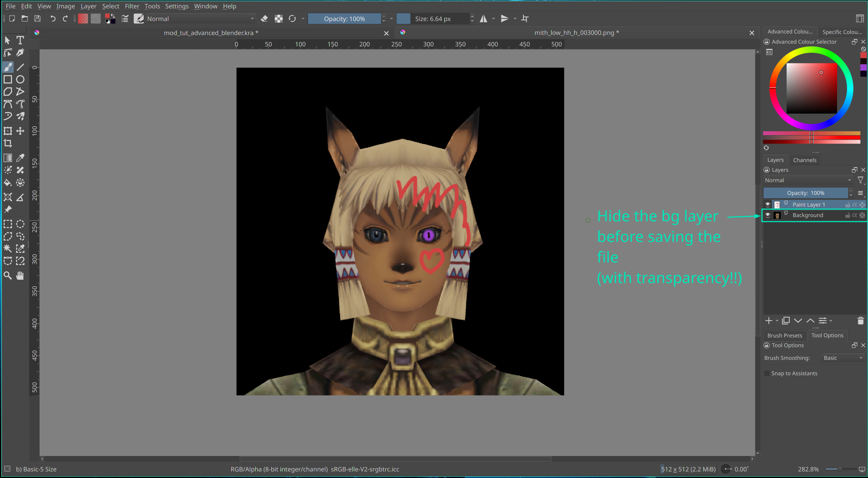Toggle horizontal mirror tool
868x478 pixels.
484,18
